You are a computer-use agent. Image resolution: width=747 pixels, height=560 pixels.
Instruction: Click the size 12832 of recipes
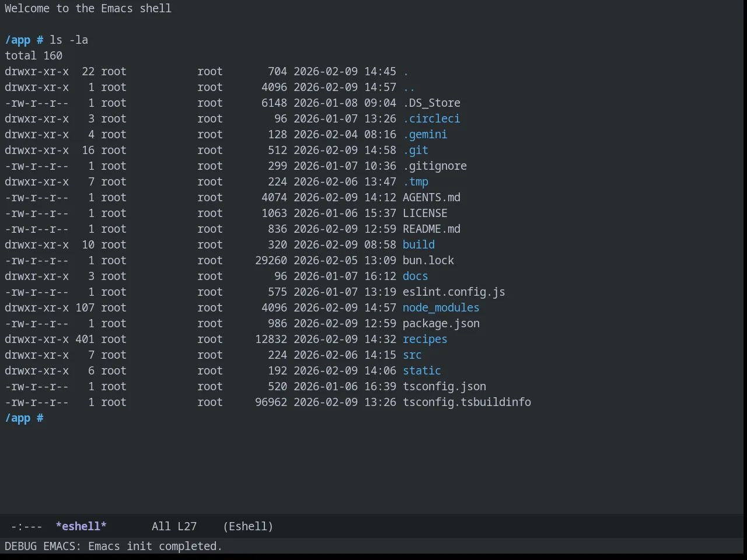click(x=271, y=339)
